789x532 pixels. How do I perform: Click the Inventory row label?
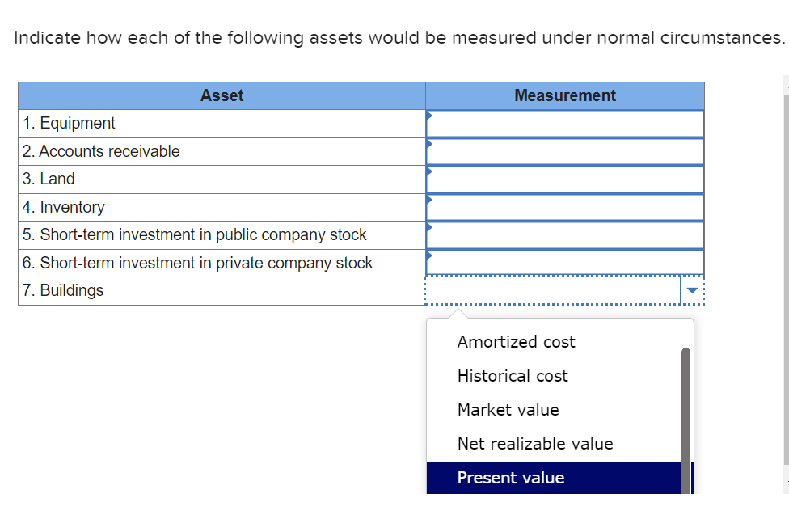click(63, 207)
